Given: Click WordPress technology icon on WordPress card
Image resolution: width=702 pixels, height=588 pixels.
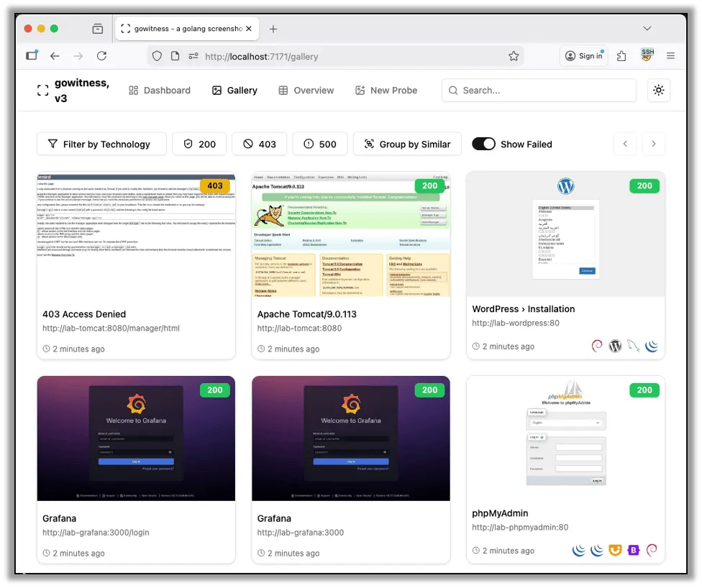Looking at the screenshot, I should [615, 346].
